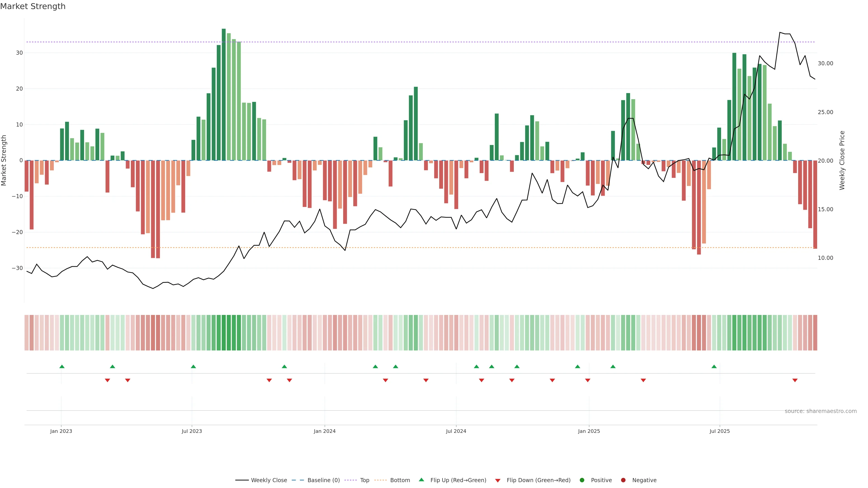Image resolution: width=868 pixels, height=488 pixels.
Task: Click the Market Strength chart title
Action: (x=33, y=6)
